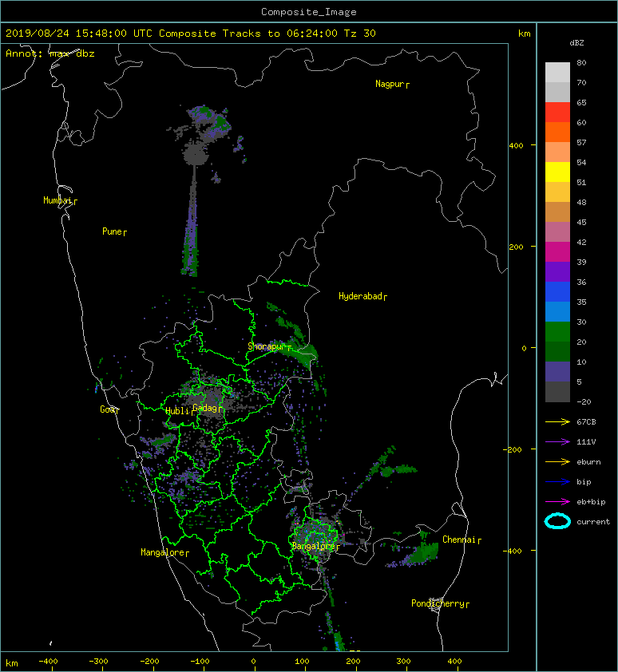
Task: Select the light gray 70-80 dBZ swatch
Action: 557,72
